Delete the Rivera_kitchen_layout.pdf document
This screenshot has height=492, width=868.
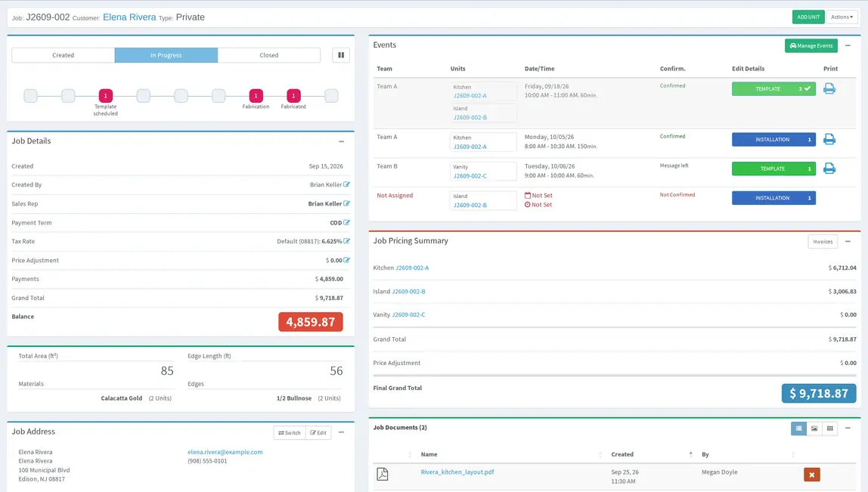tap(811, 475)
